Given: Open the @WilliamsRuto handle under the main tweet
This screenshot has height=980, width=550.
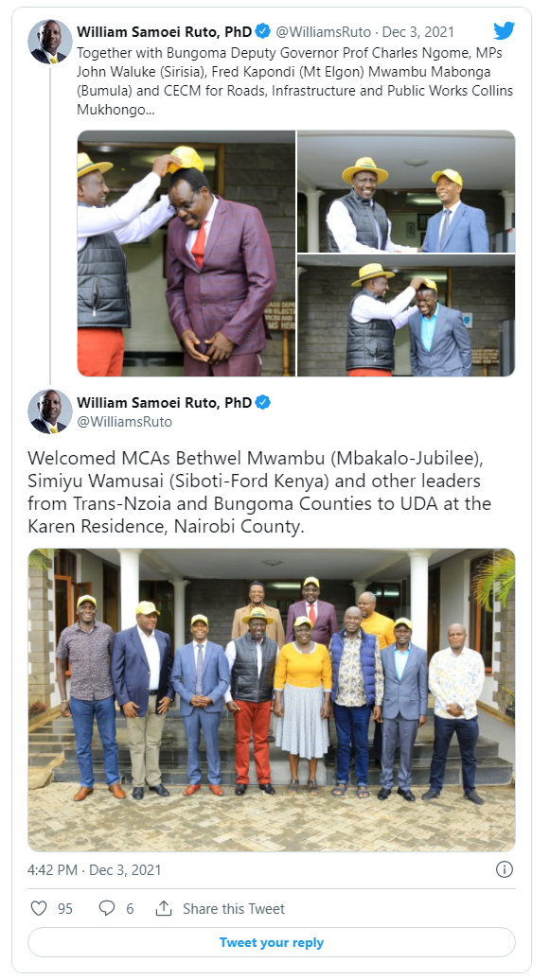Looking at the screenshot, I should 125,422.
